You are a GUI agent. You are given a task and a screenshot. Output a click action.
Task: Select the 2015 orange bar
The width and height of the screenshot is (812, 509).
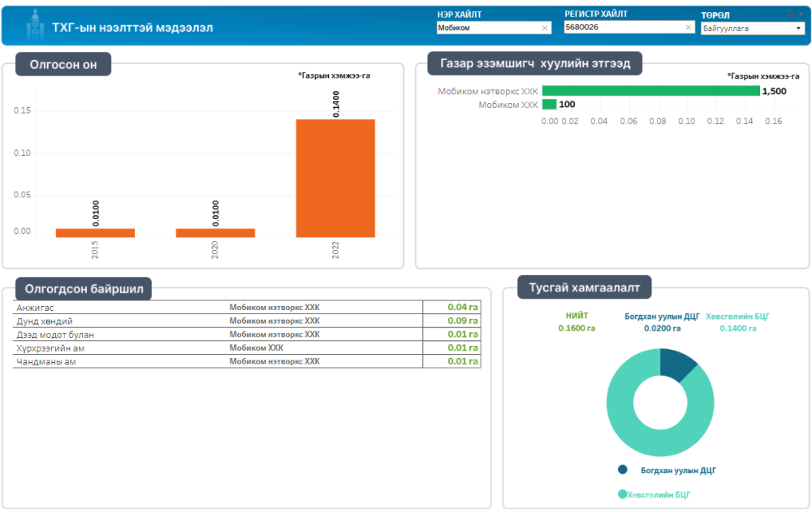95,233
